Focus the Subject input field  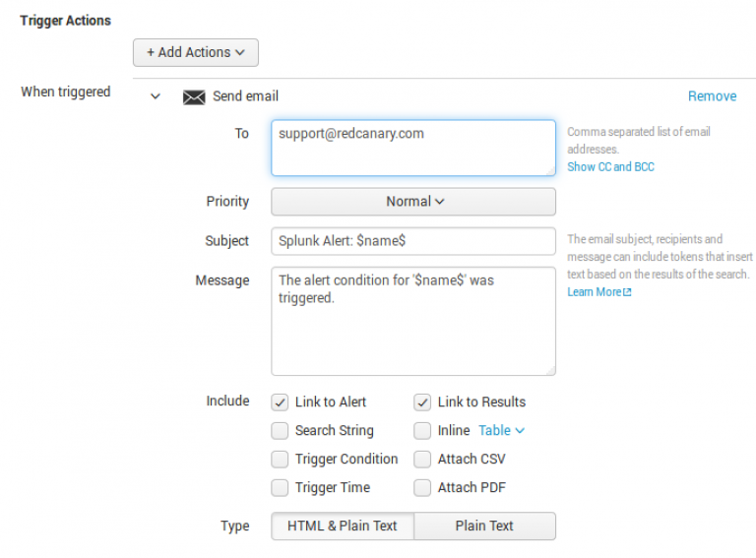(x=413, y=241)
